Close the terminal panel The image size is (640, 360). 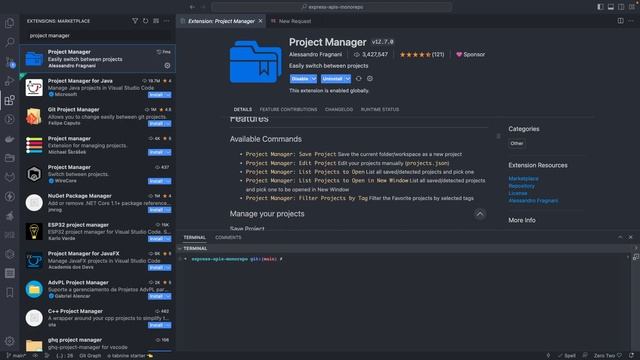pyautogui.click(x=631, y=237)
